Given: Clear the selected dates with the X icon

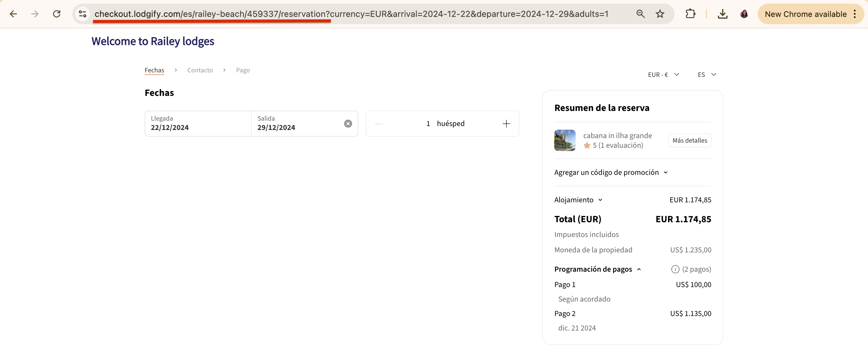Looking at the screenshot, I should [x=348, y=123].
